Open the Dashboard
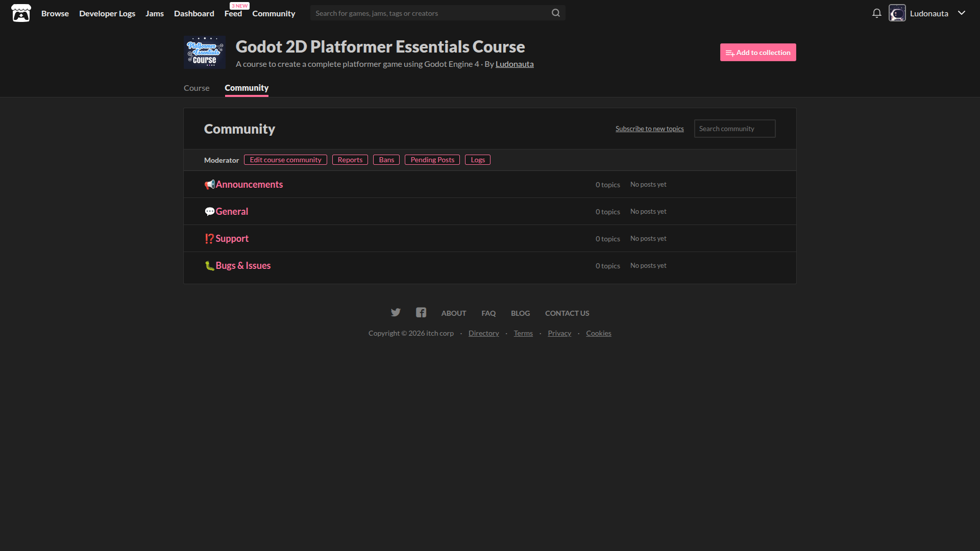Screen dimensions: 980x551 pos(194,14)
